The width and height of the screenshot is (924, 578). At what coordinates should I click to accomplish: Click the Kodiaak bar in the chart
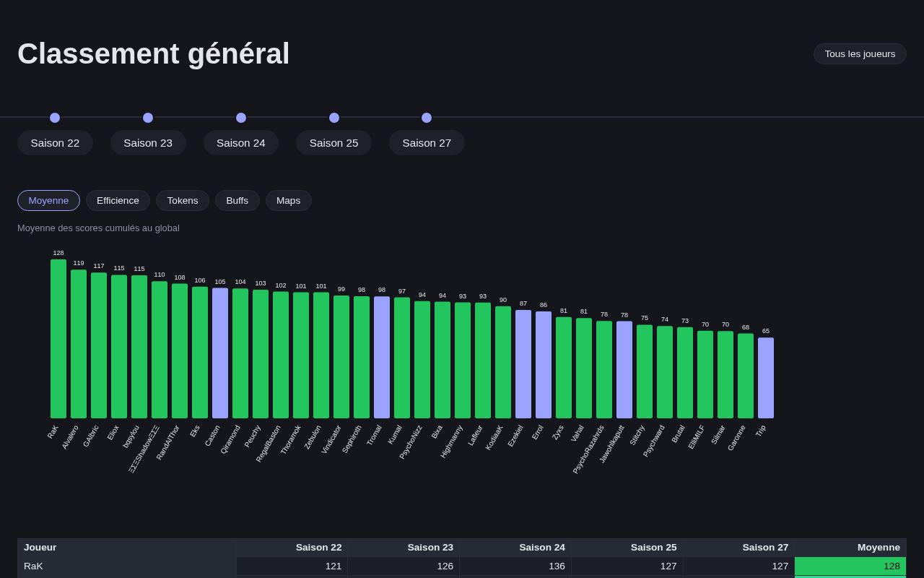click(503, 363)
